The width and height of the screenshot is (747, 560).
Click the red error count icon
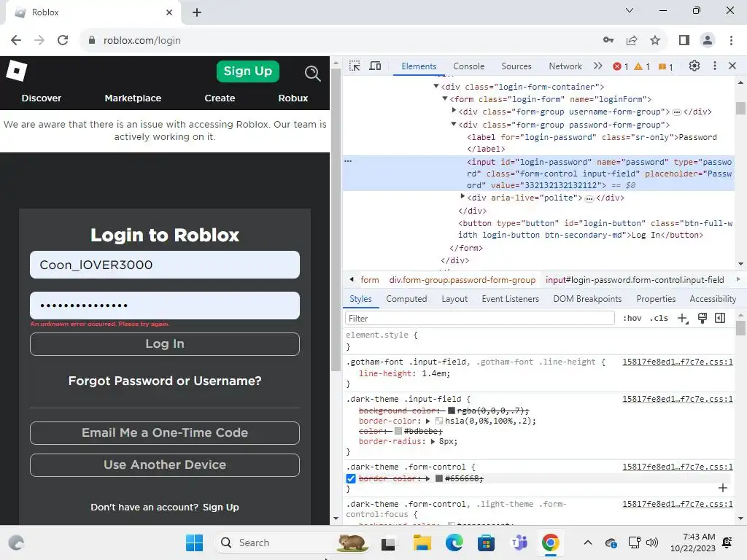pyautogui.click(x=617, y=66)
